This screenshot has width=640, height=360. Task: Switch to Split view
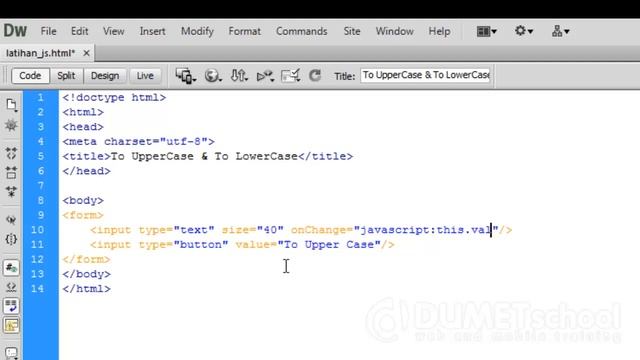pyautogui.click(x=66, y=76)
